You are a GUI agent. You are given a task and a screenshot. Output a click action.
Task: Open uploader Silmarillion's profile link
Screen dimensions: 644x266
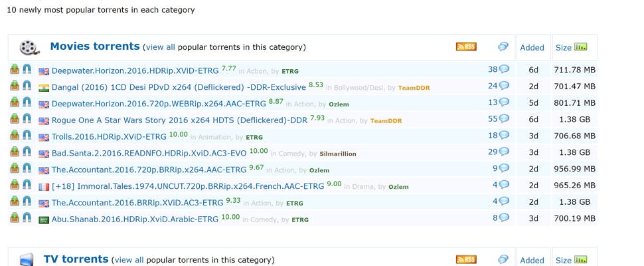coord(337,154)
